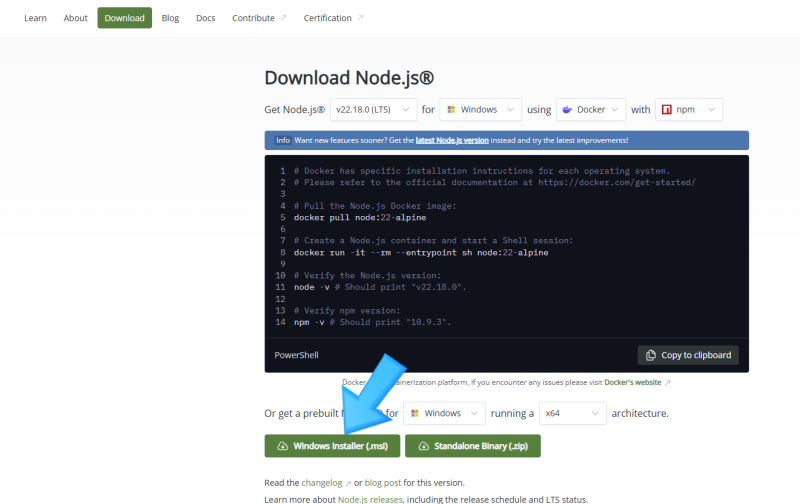Select the highlighted Download tab

pyautogui.click(x=124, y=18)
